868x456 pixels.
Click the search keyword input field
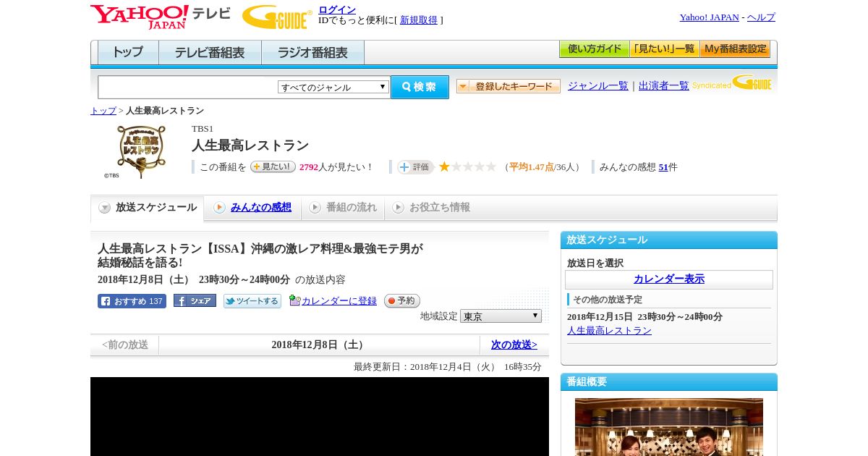[188, 87]
